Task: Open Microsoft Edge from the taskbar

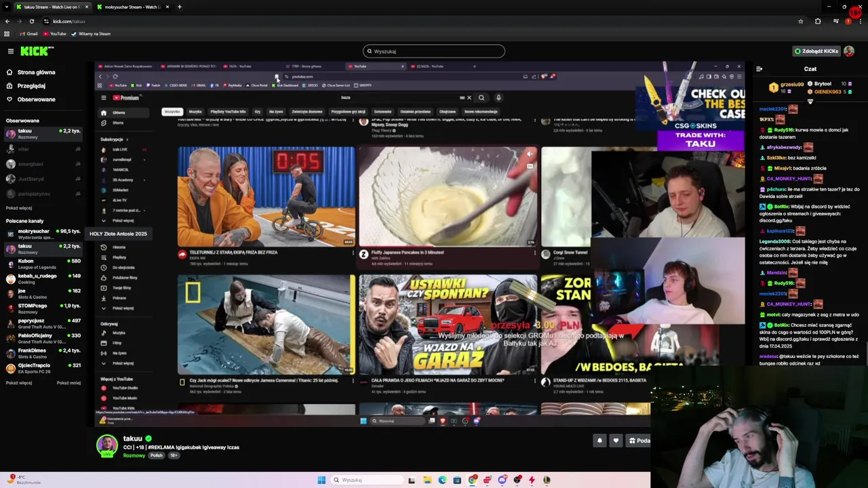Action: click(x=442, y=480)
